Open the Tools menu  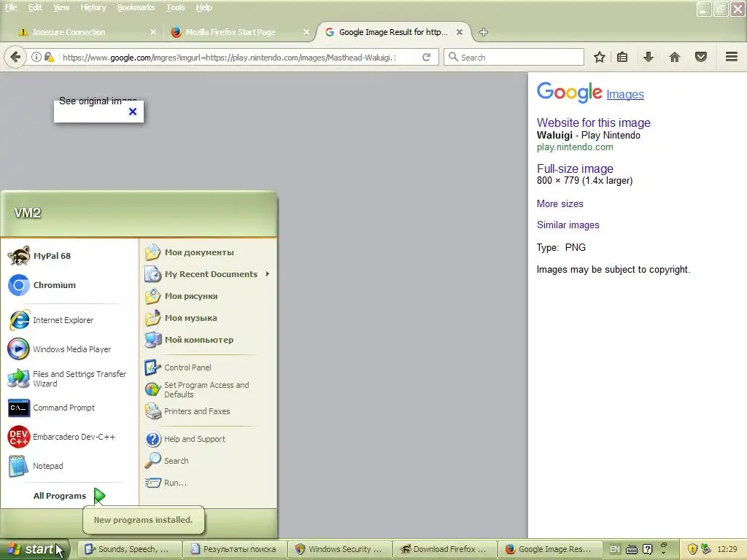click(175, 7)
